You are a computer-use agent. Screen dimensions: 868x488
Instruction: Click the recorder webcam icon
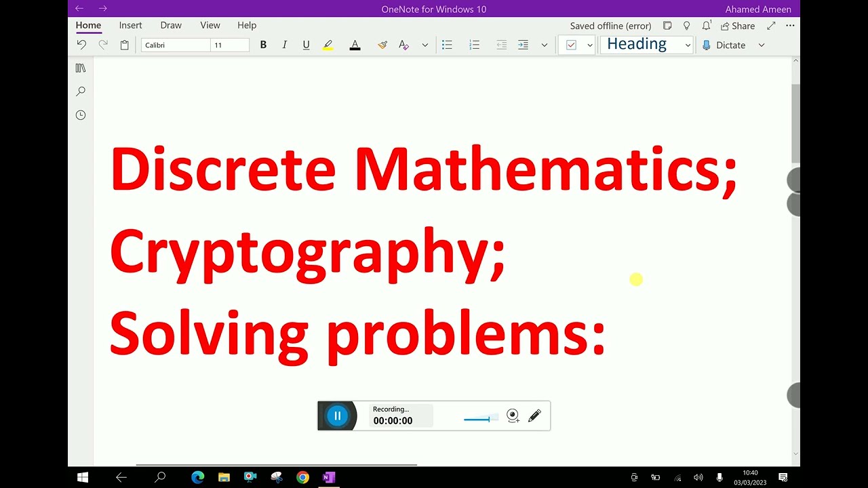pyautogui.click(x=513, y=415)
